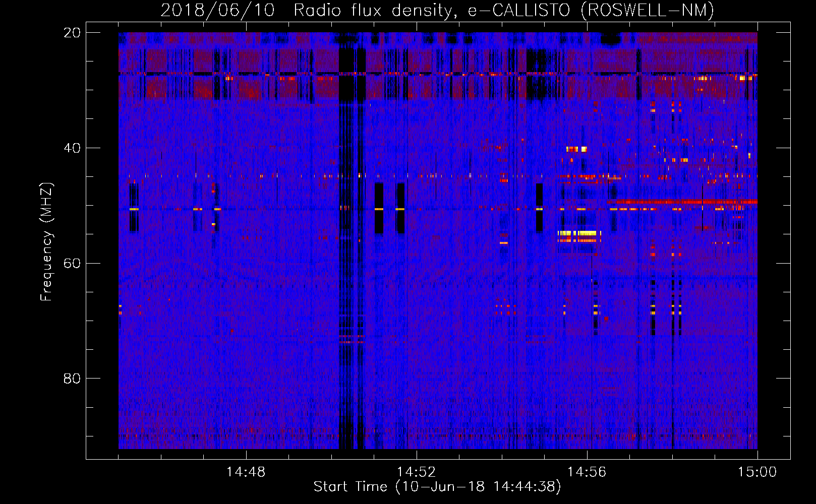Click the '60' frequency tick label

pyautogui.click(x=72, y=263)
